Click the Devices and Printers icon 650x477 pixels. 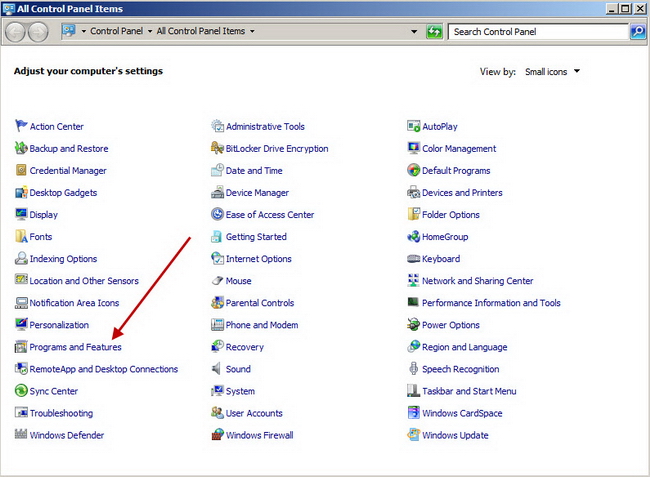pyautogui.click(x=414, y=192)
